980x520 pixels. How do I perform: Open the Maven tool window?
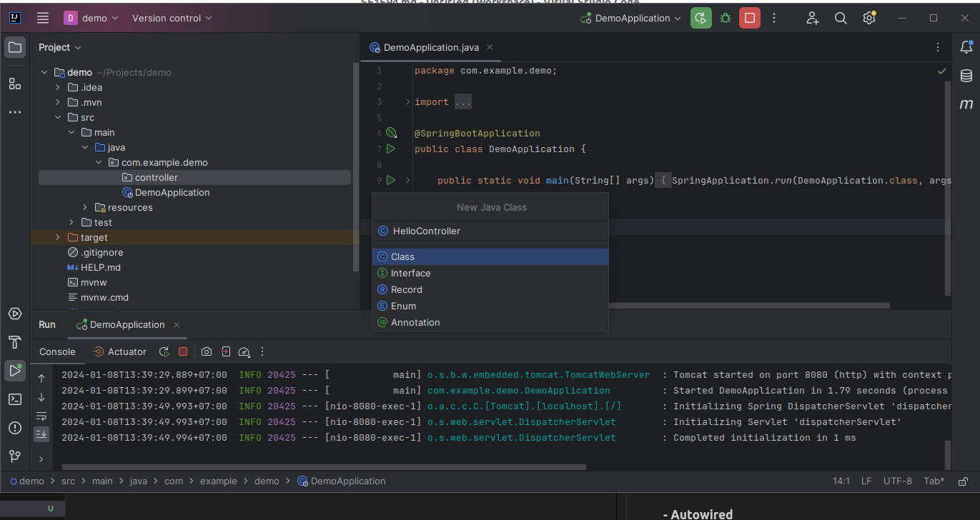[x=966, y=104]
